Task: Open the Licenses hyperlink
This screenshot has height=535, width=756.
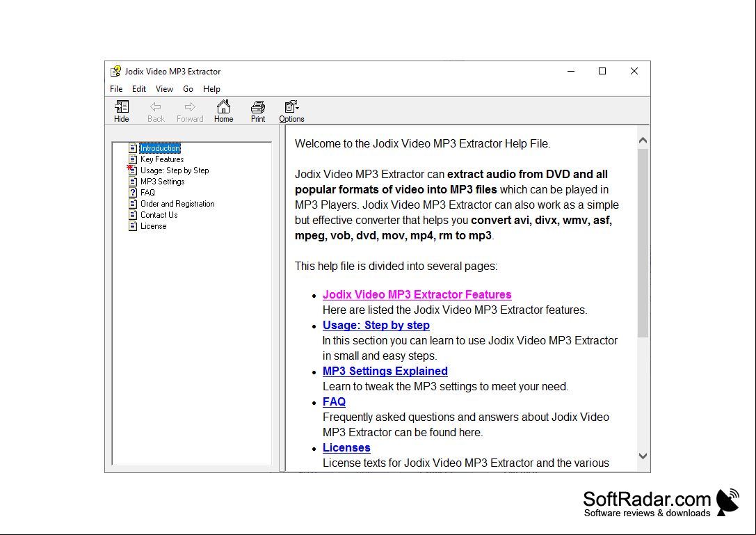Action: click(346, 447)
